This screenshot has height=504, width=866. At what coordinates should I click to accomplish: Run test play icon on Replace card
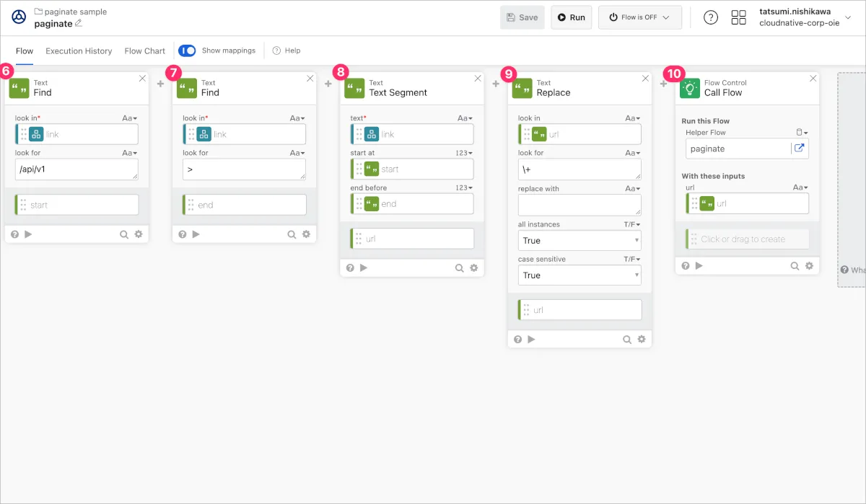531,339
